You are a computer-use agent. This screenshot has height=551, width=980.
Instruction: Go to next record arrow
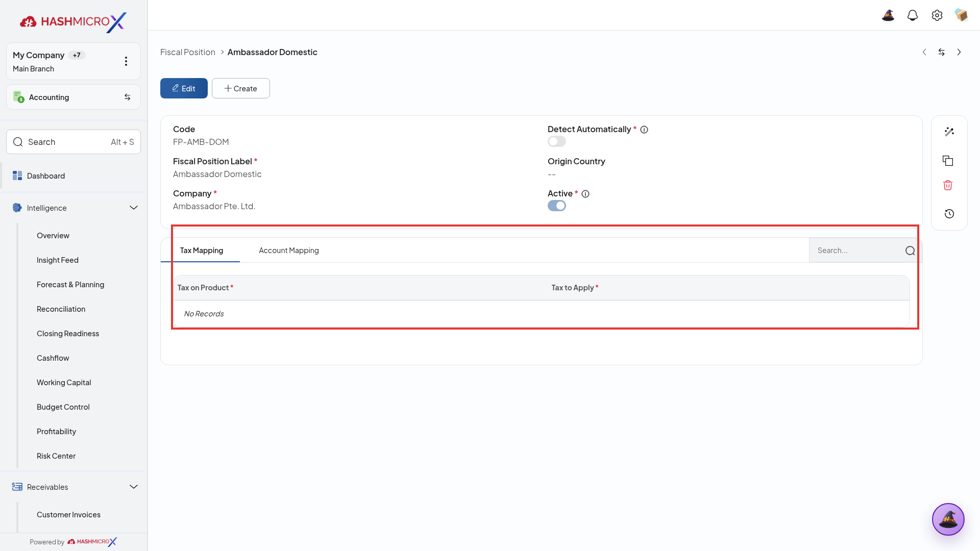[x=959, y=52]
